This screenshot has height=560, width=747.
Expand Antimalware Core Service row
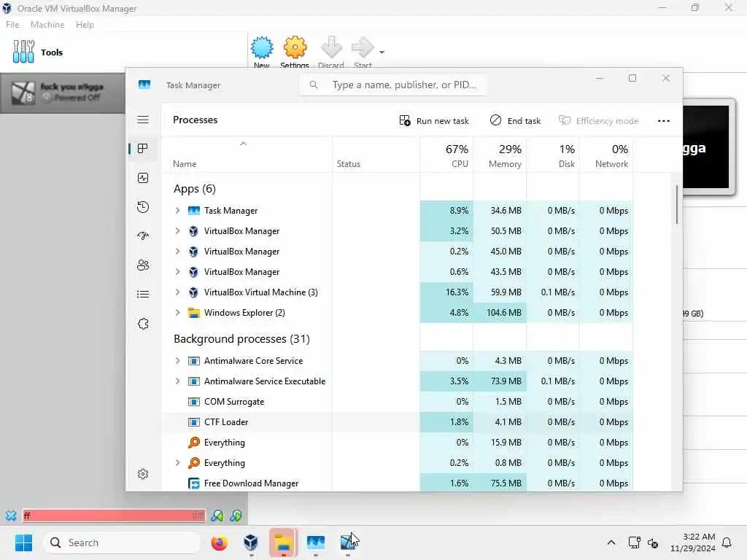coord(178,361)
